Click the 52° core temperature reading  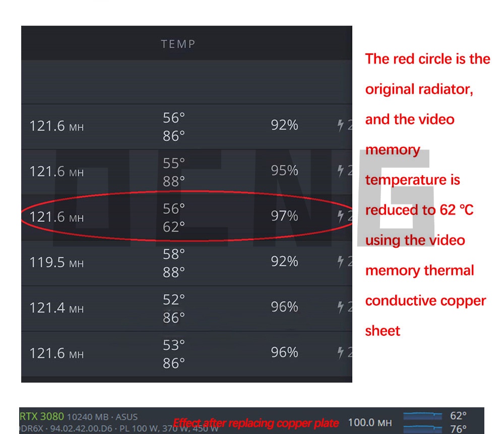click(x=174, y=300)
